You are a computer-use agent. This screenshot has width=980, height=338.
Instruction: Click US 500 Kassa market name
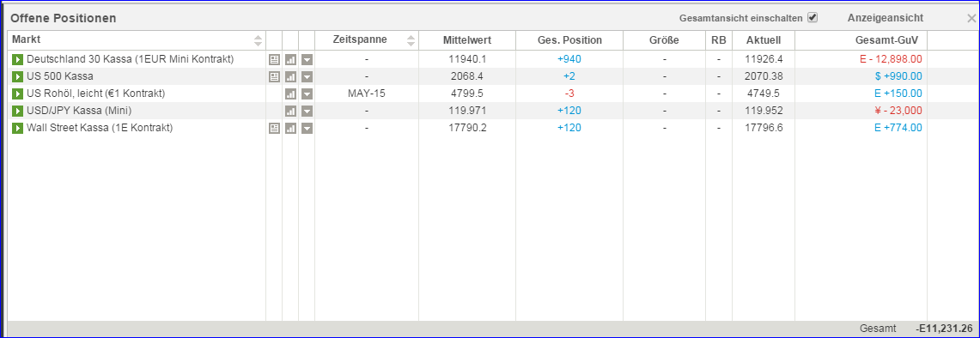[60, 76]
